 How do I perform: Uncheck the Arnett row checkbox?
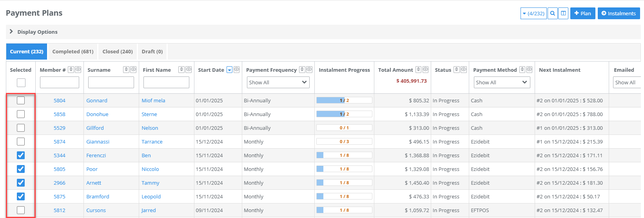click(x=21, y=183)
